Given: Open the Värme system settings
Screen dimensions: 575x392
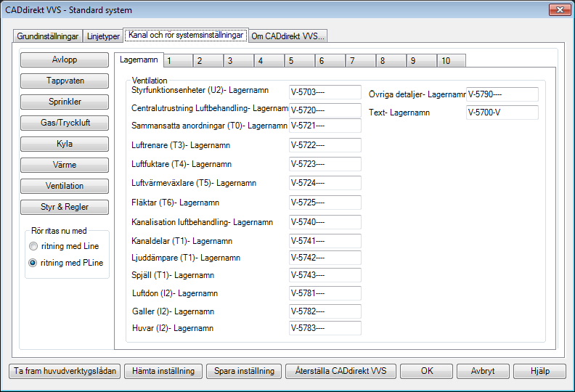Looking at the screenshot, I should pos(65,165).
